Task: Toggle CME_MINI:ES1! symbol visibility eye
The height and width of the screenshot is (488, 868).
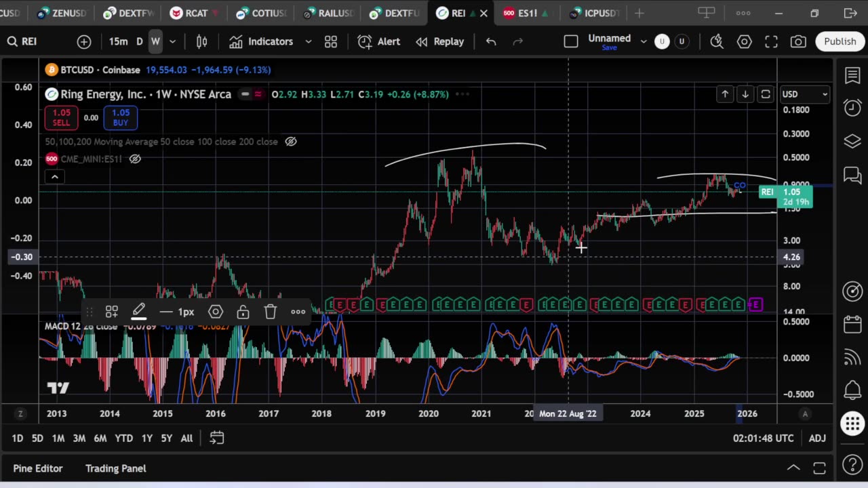Action: click(135, 159)
